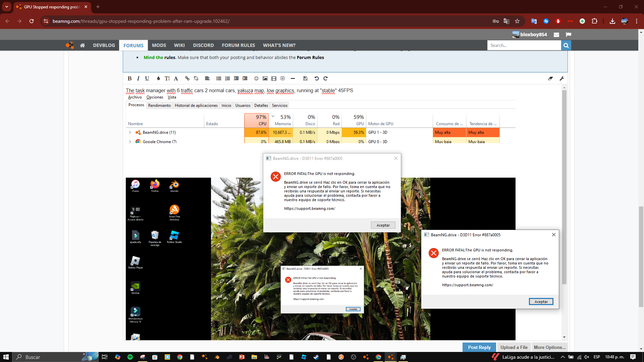Close the focused BeamNG.drive error dialog

(x=554, y=235)
